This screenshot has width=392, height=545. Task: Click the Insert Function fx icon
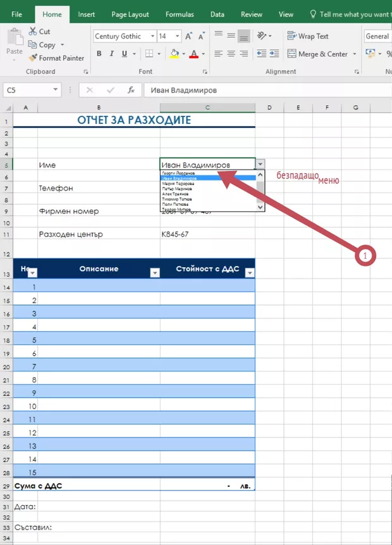click(131, 90)
